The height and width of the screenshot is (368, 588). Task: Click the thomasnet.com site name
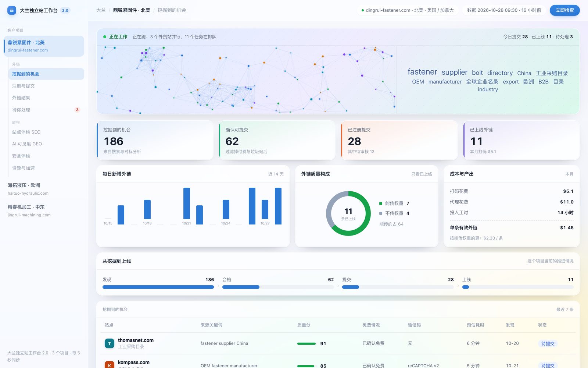click(x=136, y=340)
